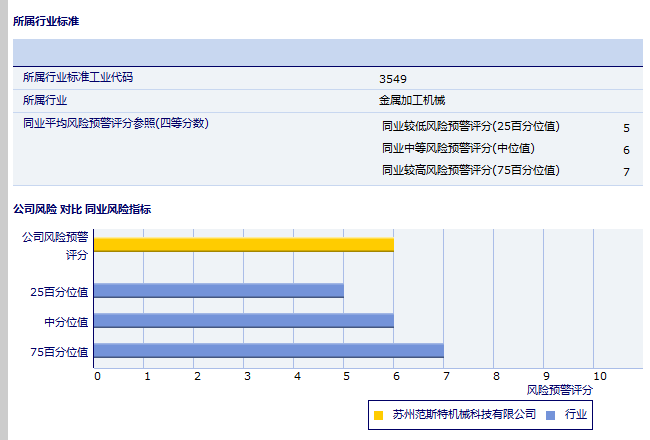The width and height of the screenshot is (650, 440).
Task: Click the 行业 legend label
Action: click(576, 414)
